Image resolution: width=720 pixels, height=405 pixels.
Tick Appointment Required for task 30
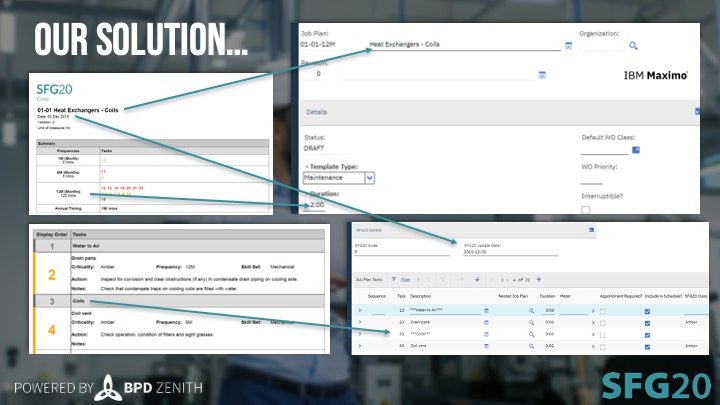coord(602,335)
